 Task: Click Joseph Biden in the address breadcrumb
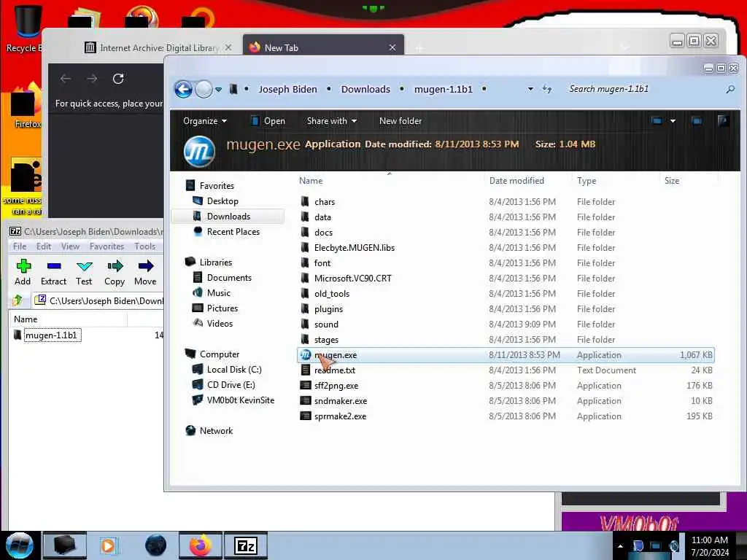pos(287,89)
